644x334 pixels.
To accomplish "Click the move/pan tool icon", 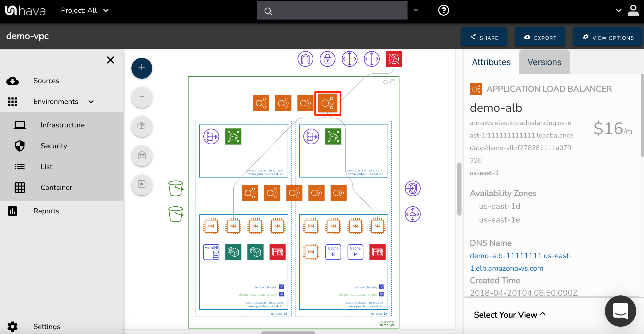I will (x=349, y=59).
